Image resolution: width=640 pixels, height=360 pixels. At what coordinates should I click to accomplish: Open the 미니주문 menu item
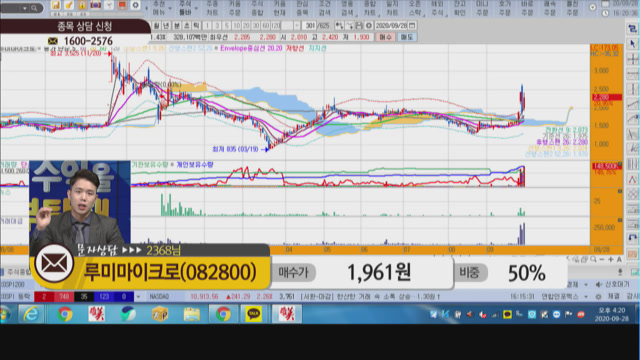(x=482, y=8)
